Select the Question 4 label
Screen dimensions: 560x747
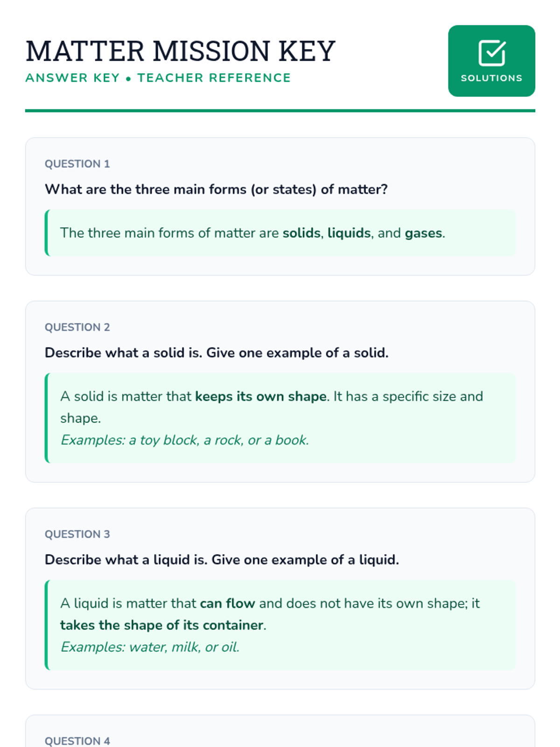(77, 741)
